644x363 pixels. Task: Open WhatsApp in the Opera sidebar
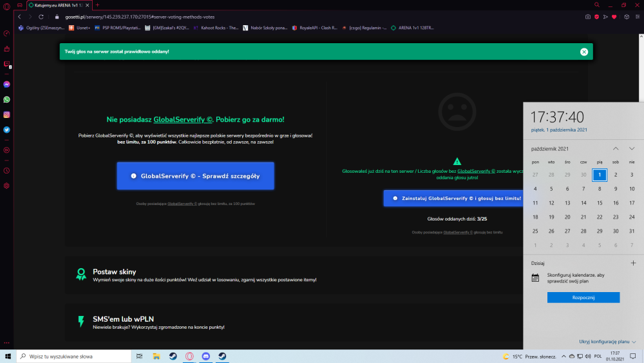[6, 99]
